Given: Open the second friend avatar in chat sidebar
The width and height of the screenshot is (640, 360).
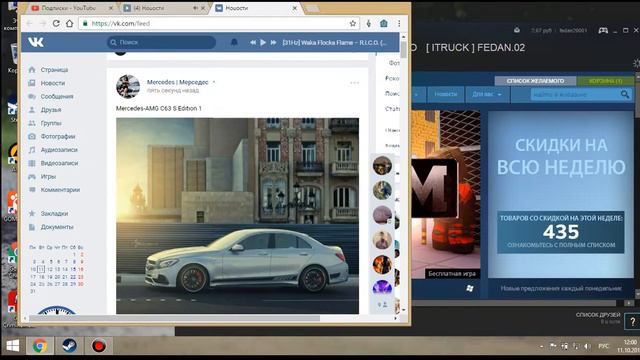Looking at the screenshot, I should coord(382,190).
